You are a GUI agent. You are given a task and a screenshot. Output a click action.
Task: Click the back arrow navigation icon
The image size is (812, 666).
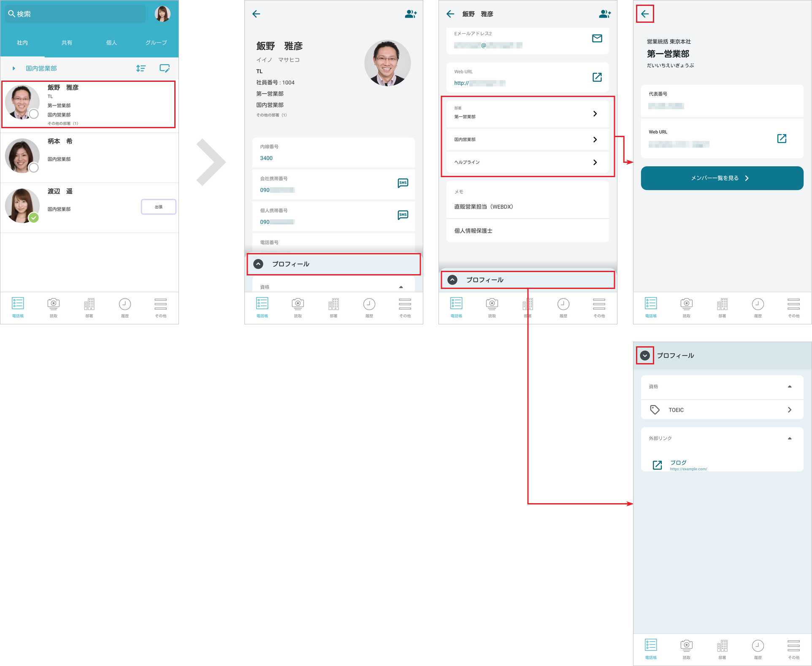coord(645,13)
